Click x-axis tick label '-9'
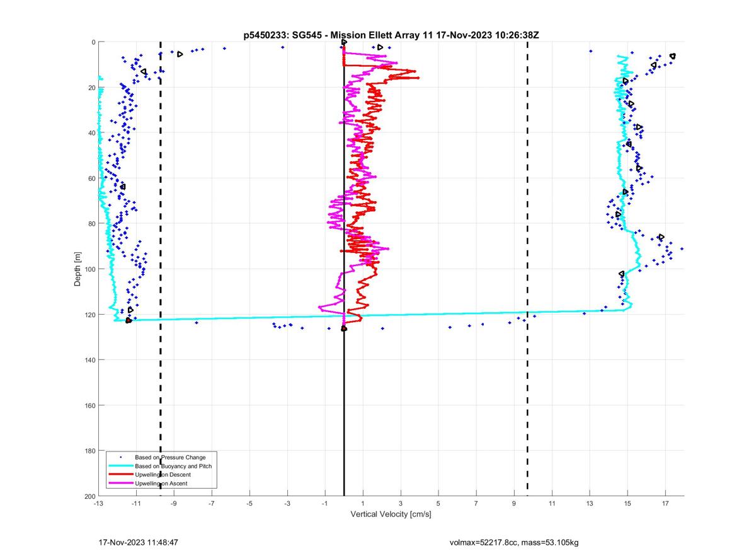Image resolution: width=756 pixels, height=558 pixels. 174,503
